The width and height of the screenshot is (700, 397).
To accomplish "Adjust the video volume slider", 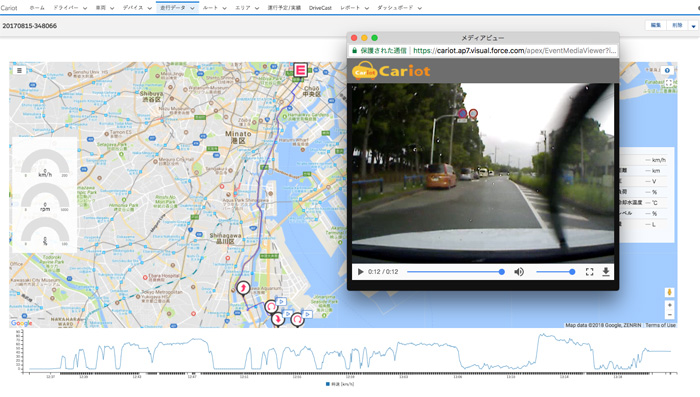I will tap(555, 272).
